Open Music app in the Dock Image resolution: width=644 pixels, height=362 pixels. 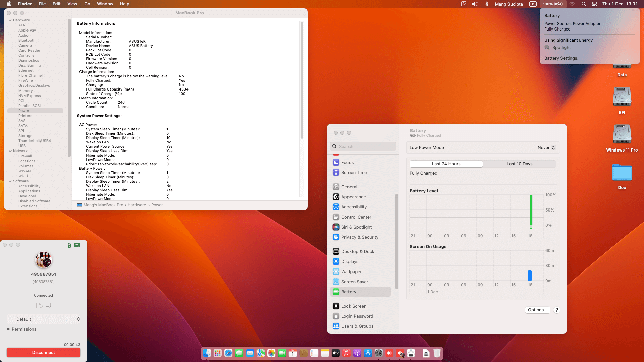pos(346,353)
